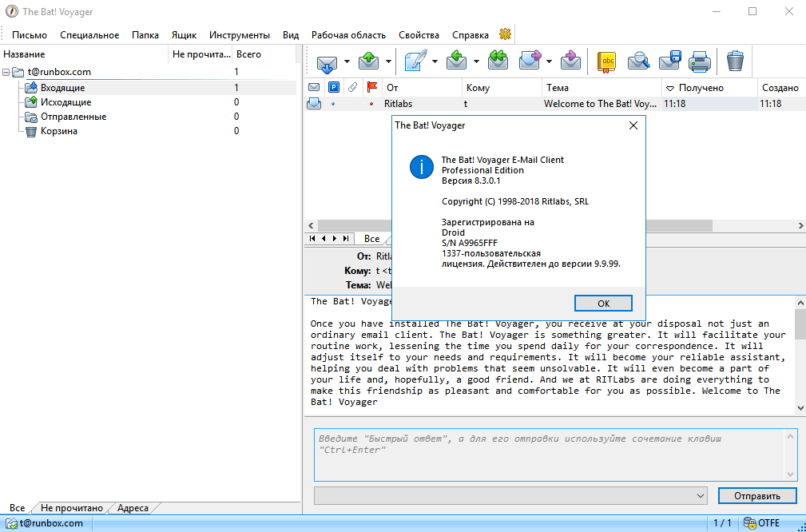The image size is (806, 532).
Task: Open the dropdown arrow next to Send mail
Action: pos(388,62)
